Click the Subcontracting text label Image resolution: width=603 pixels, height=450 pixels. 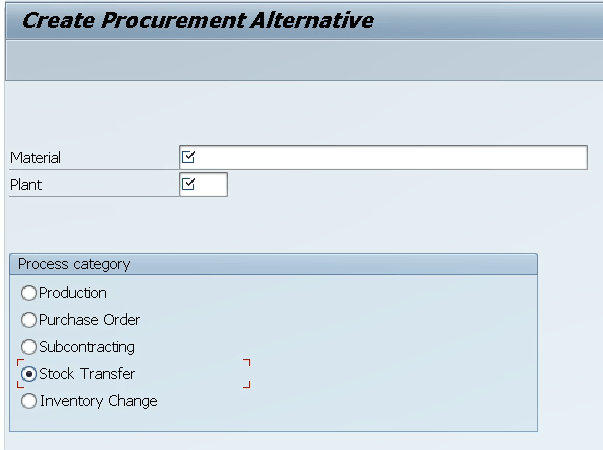[x=87, y=347]
